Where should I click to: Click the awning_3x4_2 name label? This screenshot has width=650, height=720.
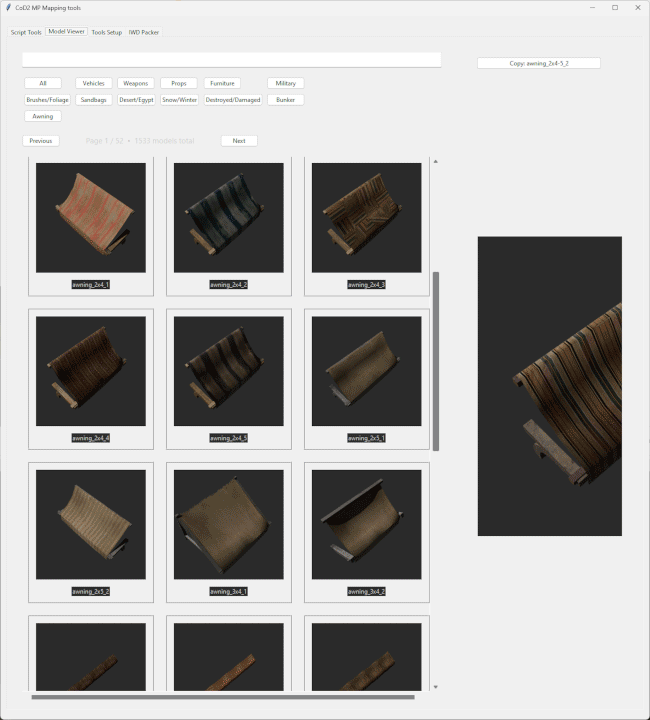[x=366, y=591]
